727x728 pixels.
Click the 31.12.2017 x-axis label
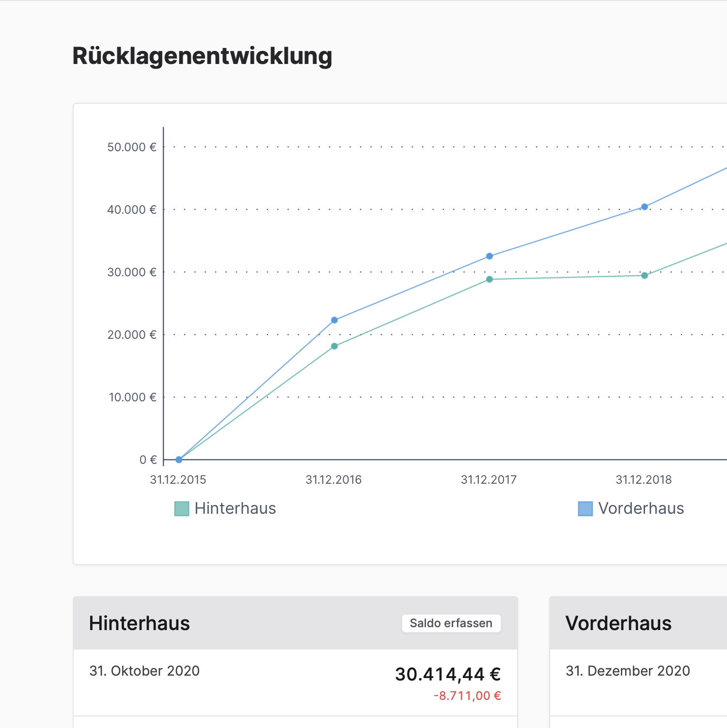(x=489, y=480)
